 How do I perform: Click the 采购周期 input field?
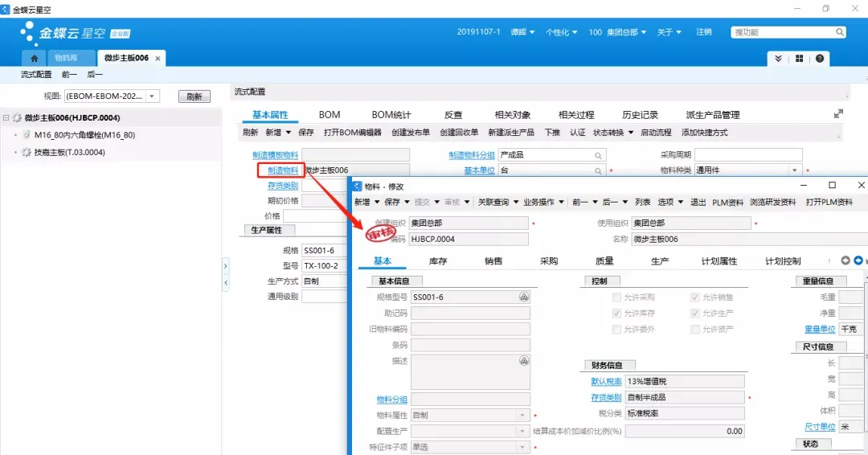pyautogui.click(x=748, y=155)
